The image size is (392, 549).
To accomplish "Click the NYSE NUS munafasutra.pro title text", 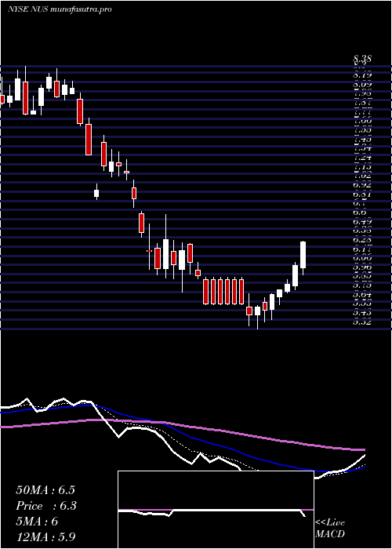I will [60, 9].
